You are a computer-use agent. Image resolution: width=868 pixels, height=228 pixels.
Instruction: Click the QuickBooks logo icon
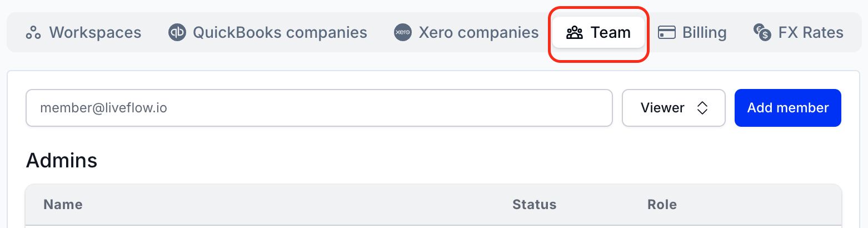click(x=177, y=33)
